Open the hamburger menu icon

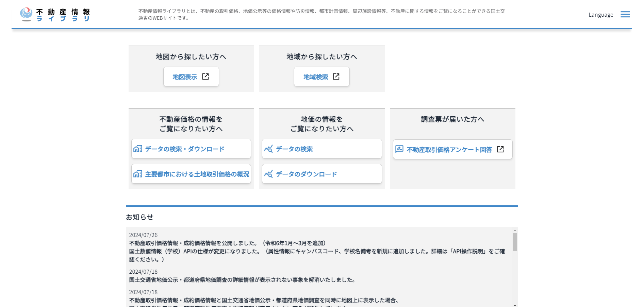tap(625, 14)
